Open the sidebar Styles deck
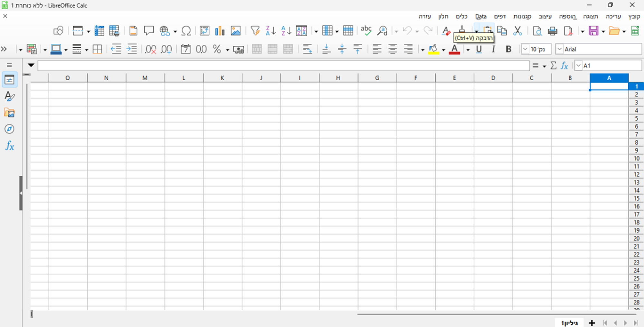644x327 pixels. point(9,96)
